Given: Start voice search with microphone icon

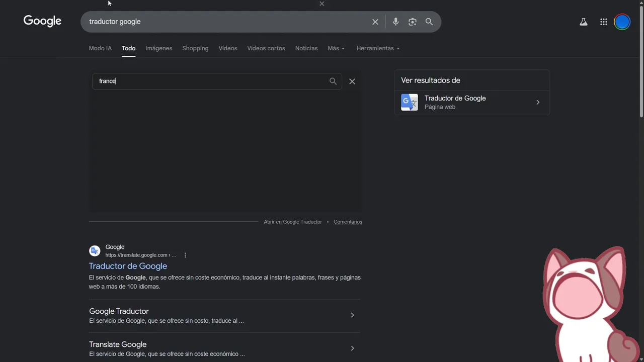Looking at the screenshot, I should [395, 22].
